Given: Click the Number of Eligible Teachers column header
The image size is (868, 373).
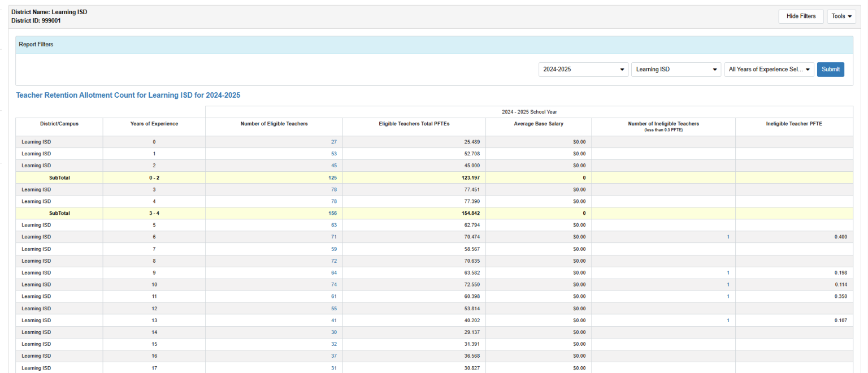Looking at the screenshot, I should pyautogui.click(x=274, y=124).
